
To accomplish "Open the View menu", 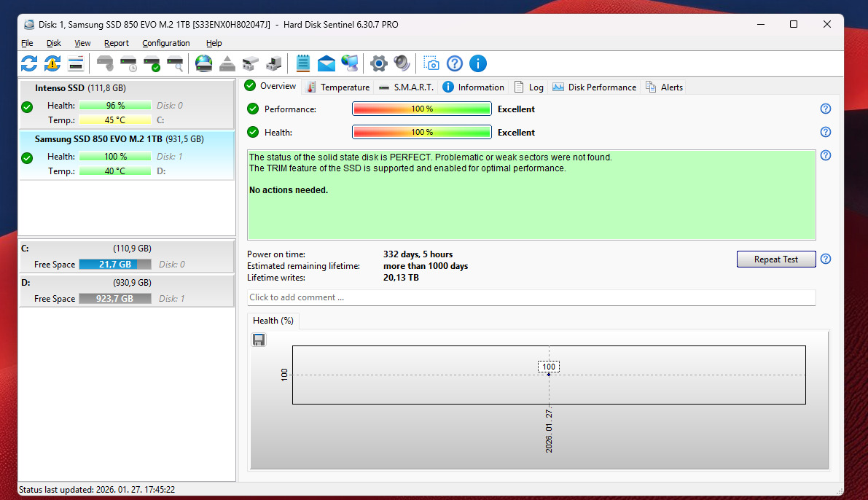I will 82,43.
